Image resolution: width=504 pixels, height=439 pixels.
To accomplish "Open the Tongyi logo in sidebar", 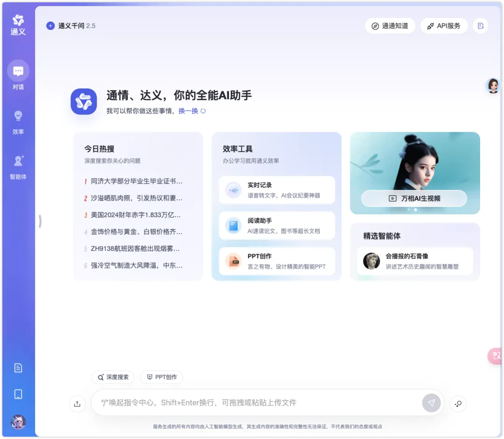I will click(18, 25).
